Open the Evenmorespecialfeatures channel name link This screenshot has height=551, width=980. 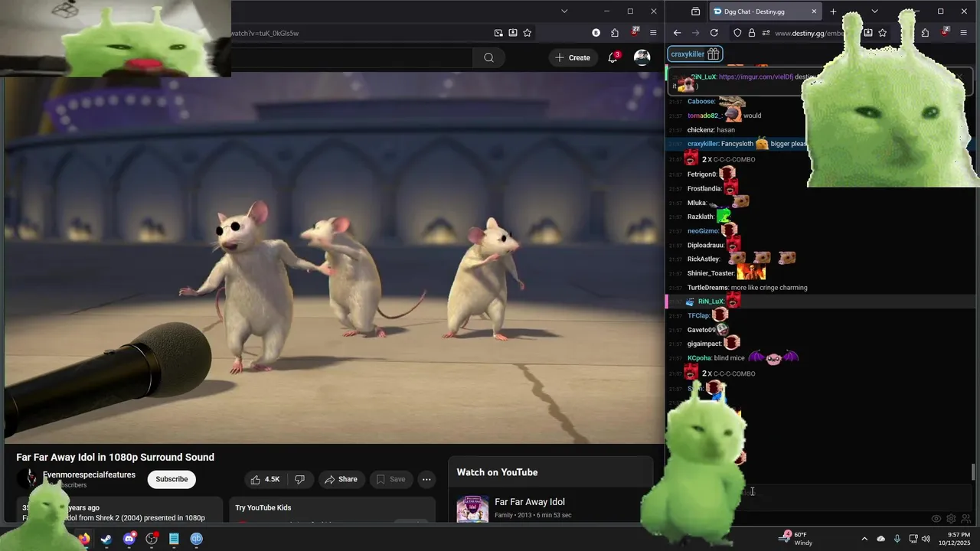(89, 474)
